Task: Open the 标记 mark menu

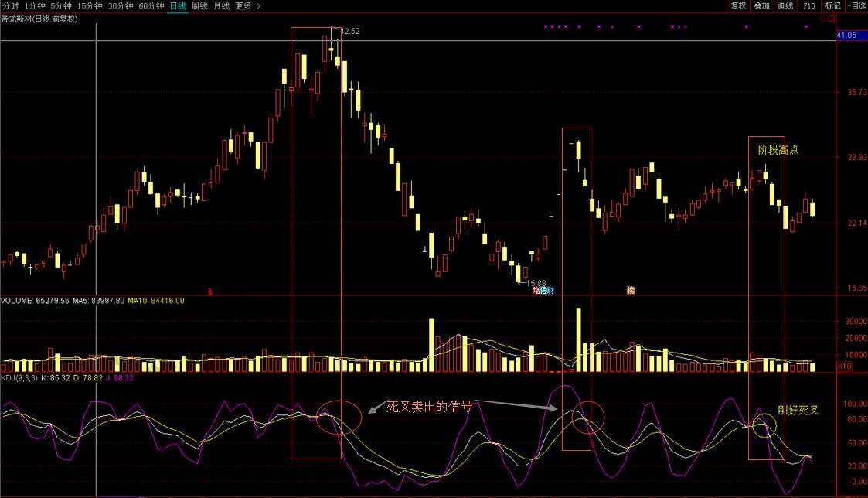Action: (832, 5)
